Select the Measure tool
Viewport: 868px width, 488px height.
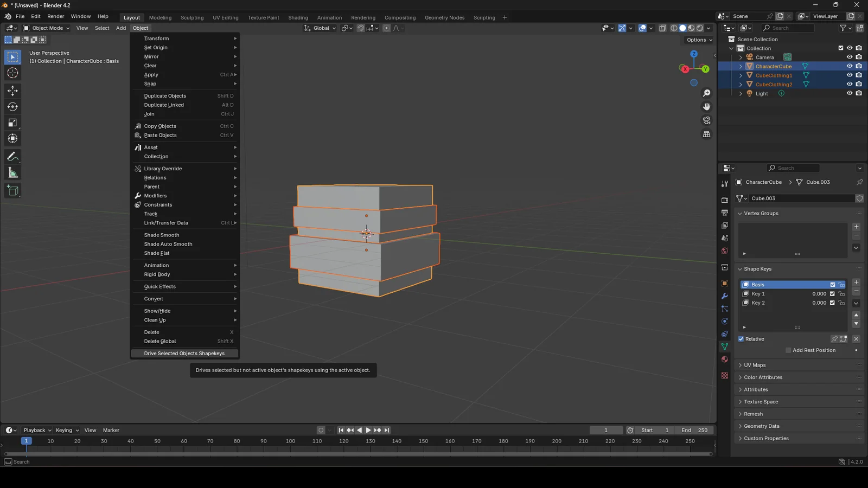pos(12,173)
